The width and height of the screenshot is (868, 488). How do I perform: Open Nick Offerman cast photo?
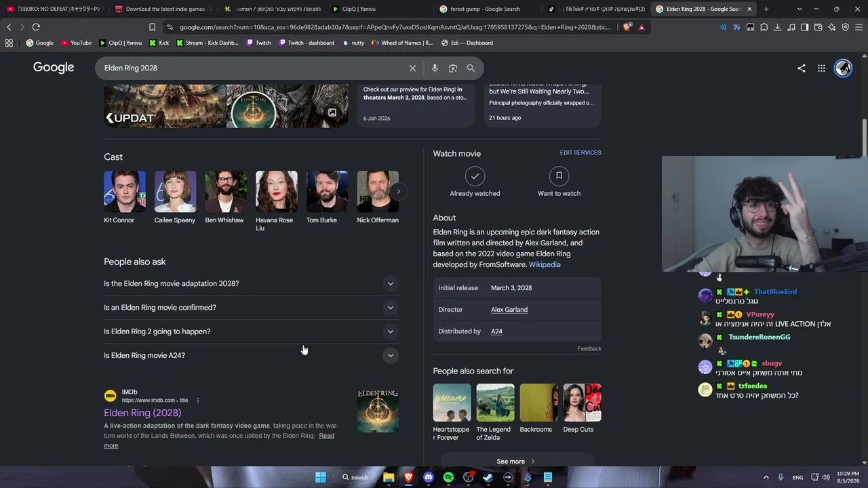pos(378,192)
